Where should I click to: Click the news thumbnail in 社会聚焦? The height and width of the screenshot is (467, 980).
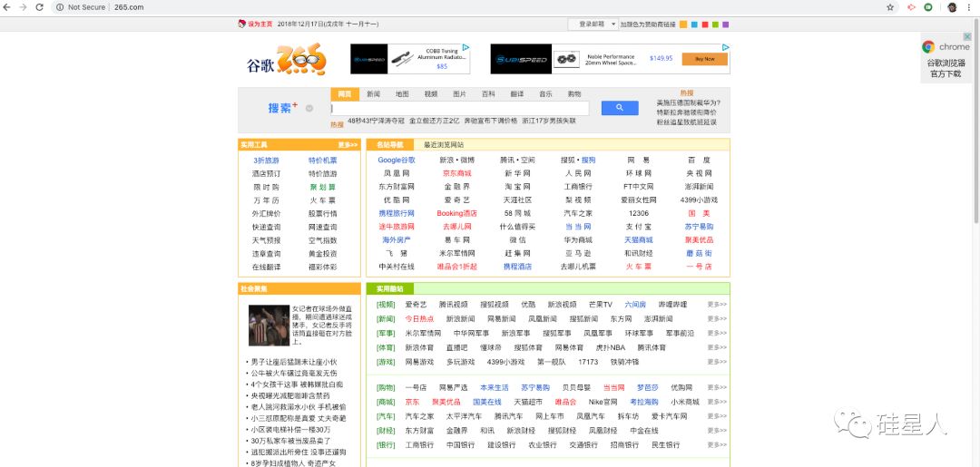point(269,326)
